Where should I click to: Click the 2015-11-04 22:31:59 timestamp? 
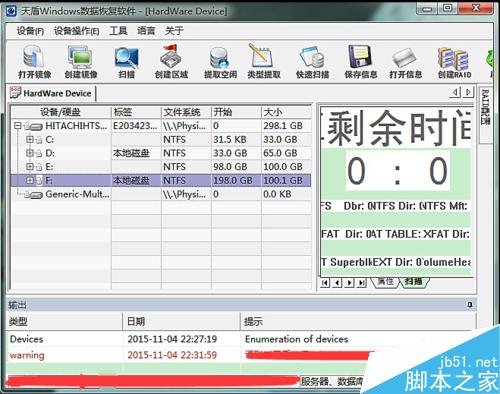[x=172, y=355]
